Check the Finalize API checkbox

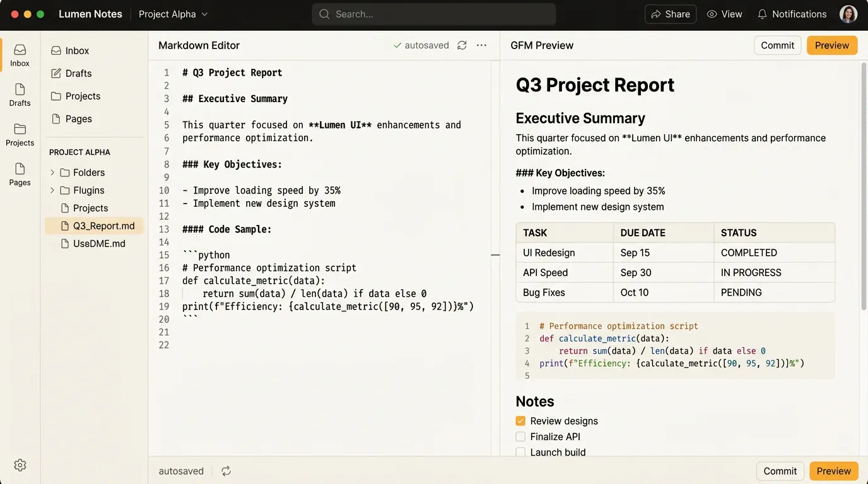pos(520,437)
